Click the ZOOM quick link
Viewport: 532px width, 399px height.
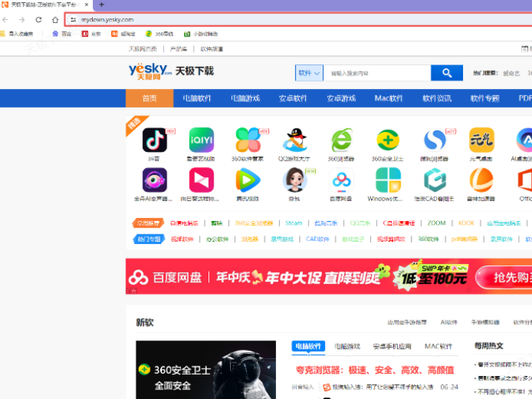(x=436, y=223)
